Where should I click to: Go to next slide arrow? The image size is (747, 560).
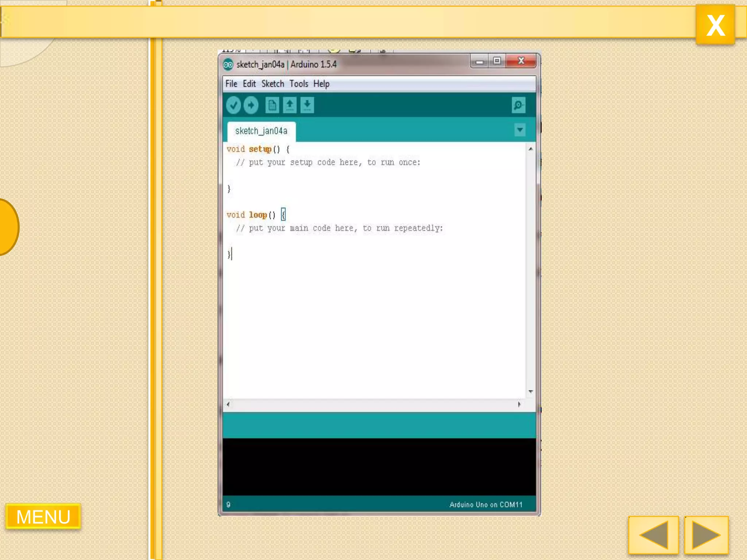tap(706, 535)
